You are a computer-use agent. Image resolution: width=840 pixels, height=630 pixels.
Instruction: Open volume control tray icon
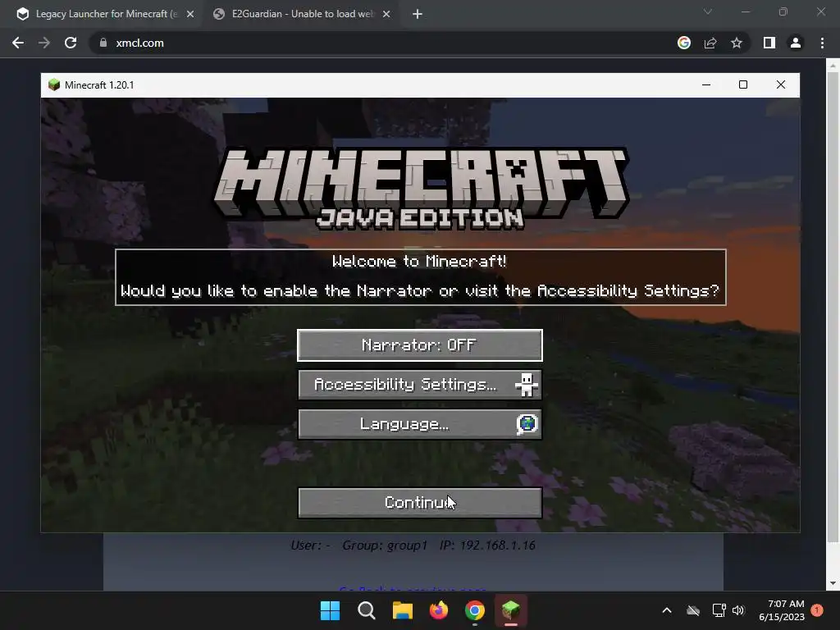[x=738, y=610]
